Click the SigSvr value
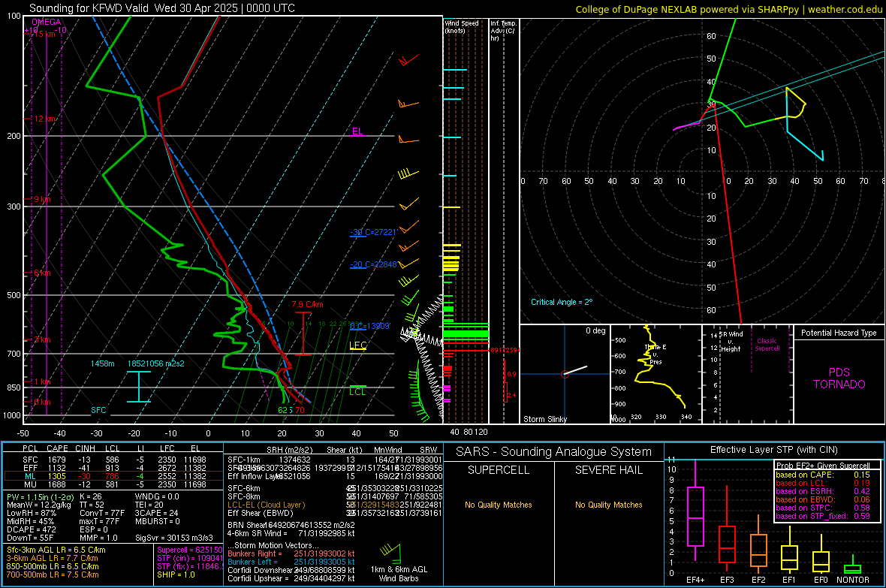The height and width of the screenshot is (588, 886). (174, 538)
